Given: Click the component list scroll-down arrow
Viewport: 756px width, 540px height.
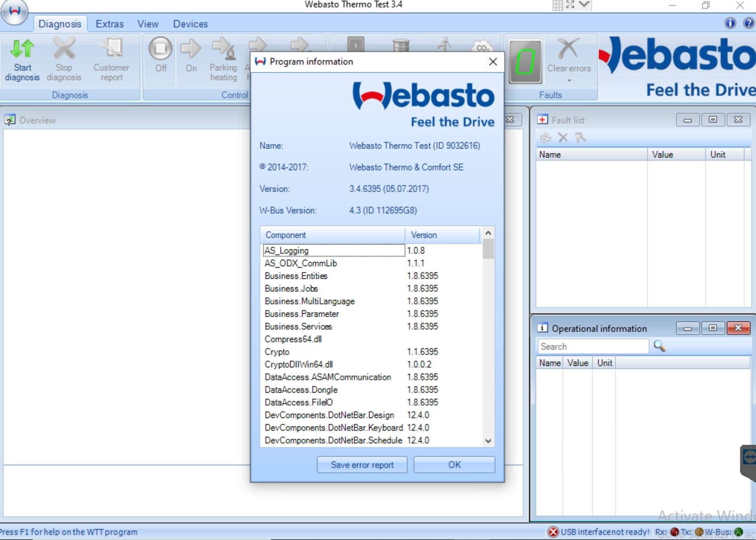Looking at the screenshot, I should pyautogui.click(x=488, y=441).
